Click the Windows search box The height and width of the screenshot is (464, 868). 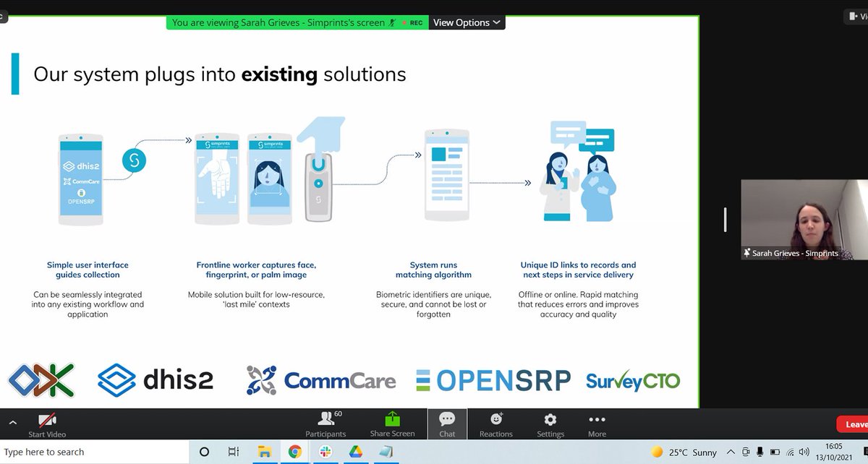click(x=94, y=452)
